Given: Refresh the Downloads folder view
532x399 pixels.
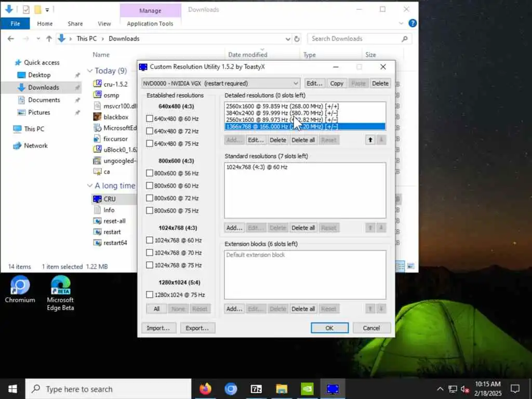Looking at the screenshot, I should [297, 38].
